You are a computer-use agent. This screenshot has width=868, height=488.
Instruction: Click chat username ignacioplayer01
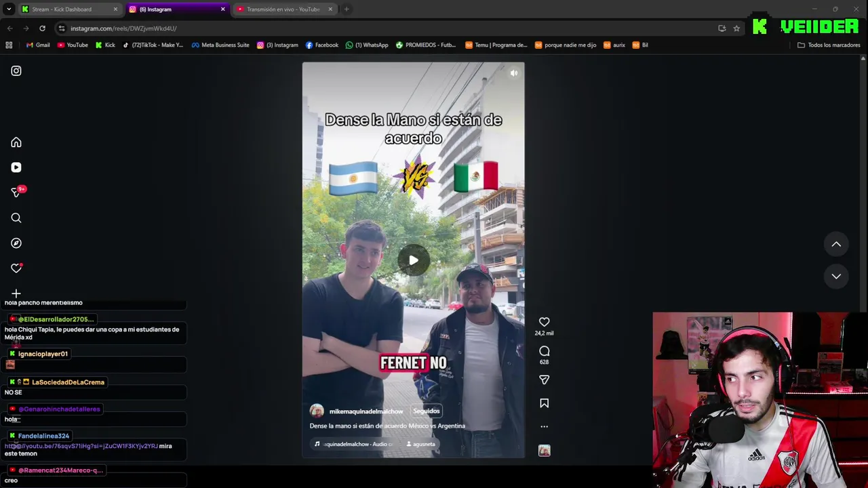tap(43, 354)
